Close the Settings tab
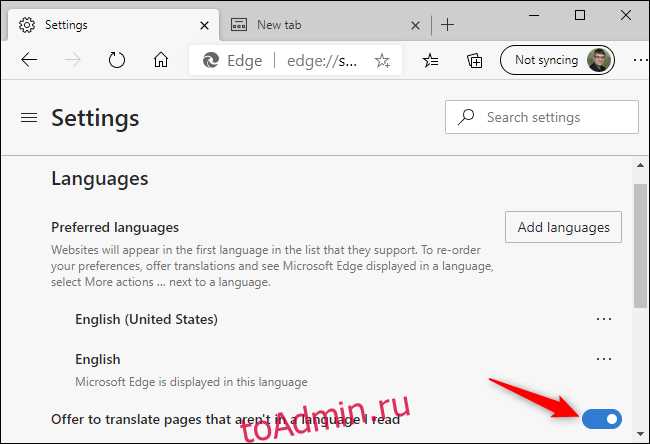 pos(204,26)
